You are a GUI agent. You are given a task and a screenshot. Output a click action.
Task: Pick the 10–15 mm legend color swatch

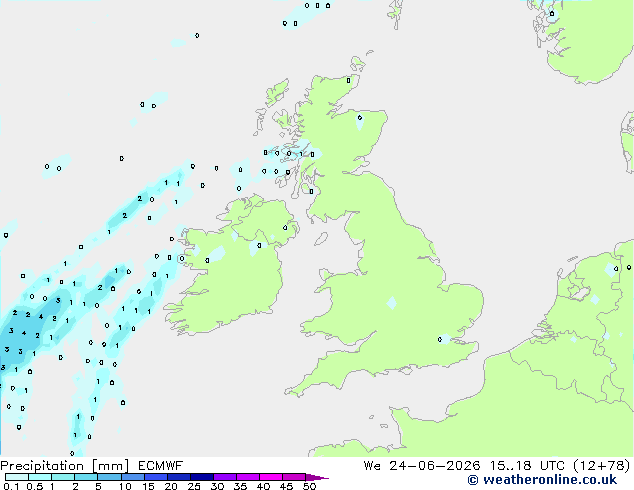tap(132, 477)
